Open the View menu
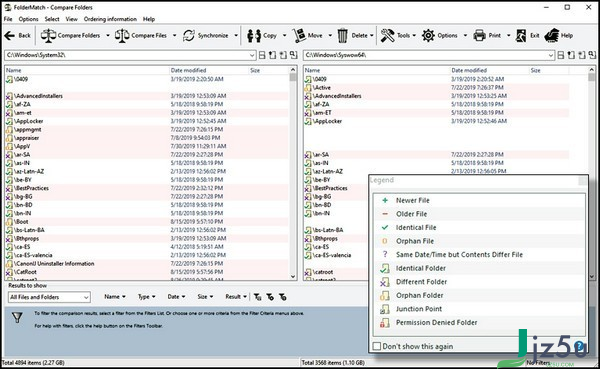 (72, 19)
